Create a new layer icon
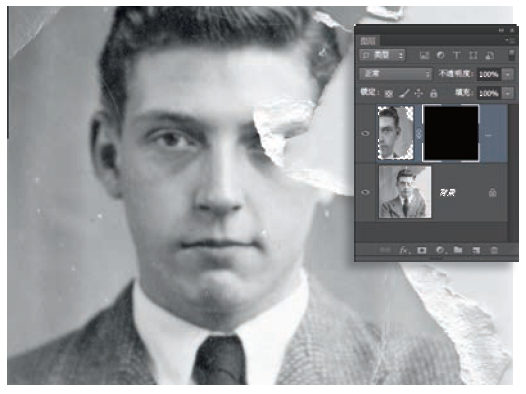The height and width of the screenshot is (394, 526). pos(476,250)
